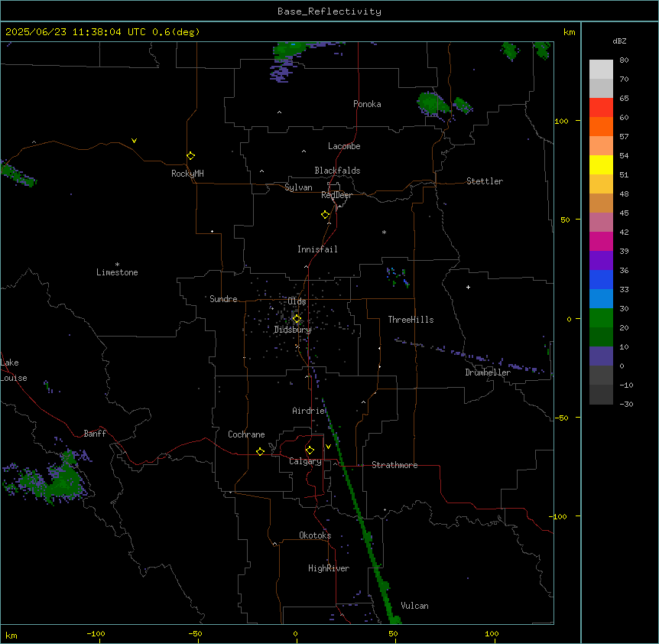Select the yellow diamond marker above Calgary
The width and height of the screenshot is (659, 644).
point(310,450)
